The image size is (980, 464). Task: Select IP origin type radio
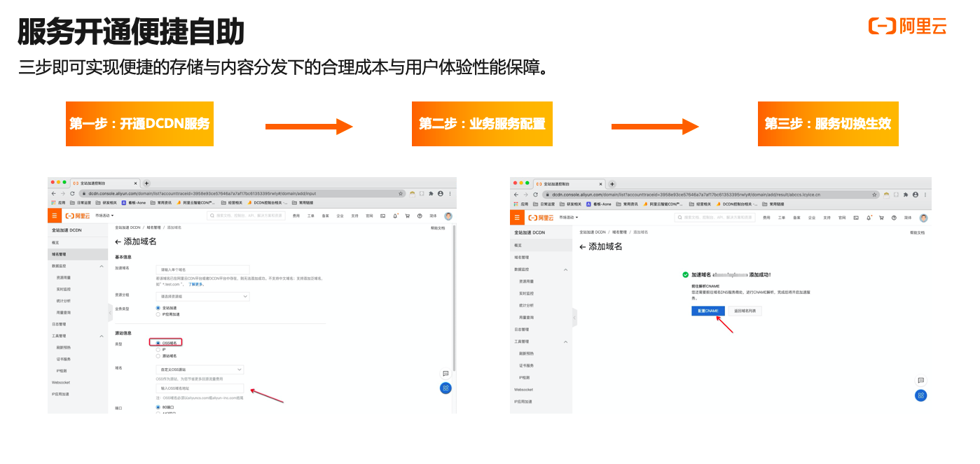(x=158, y=349)
